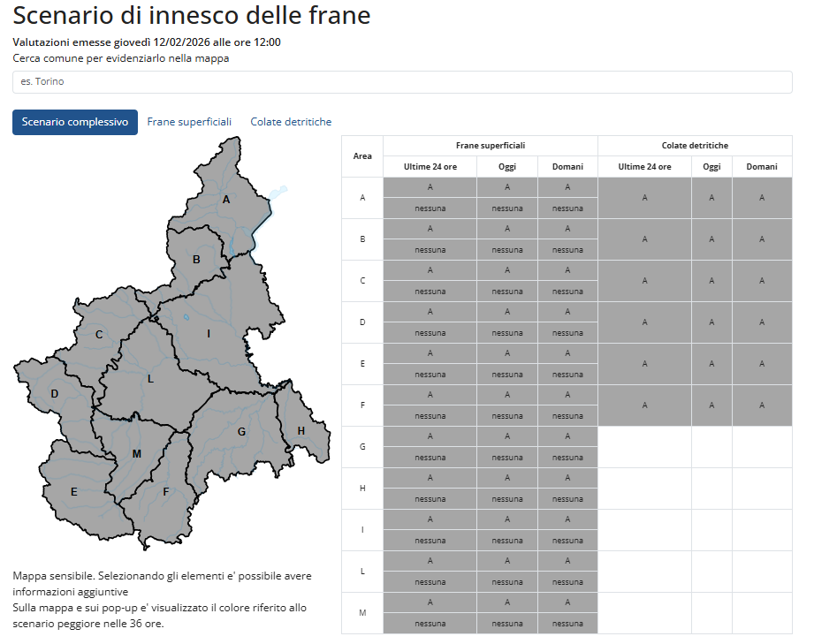Select the Scenario complessivo tab
Image resolution: width=814 pixels, height=644 pixels.
74,122
